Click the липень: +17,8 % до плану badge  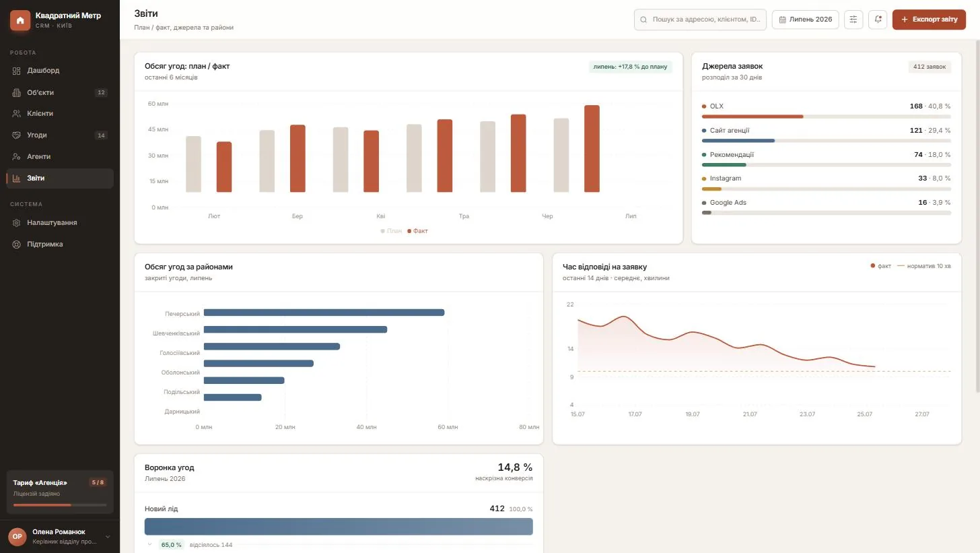click(630, 67)
